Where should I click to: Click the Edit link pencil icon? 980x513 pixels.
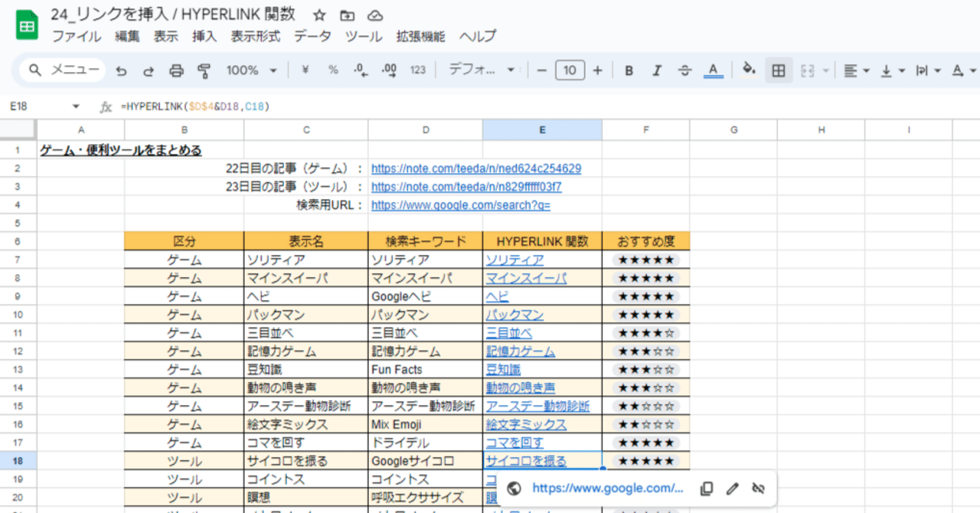pos(732,488)
